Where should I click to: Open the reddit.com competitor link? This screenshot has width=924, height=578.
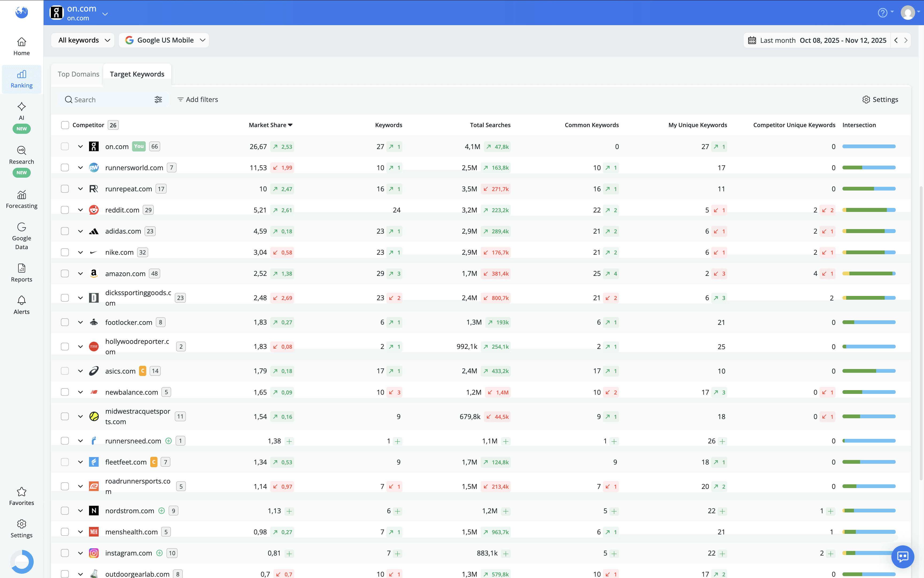coord(122,210)
